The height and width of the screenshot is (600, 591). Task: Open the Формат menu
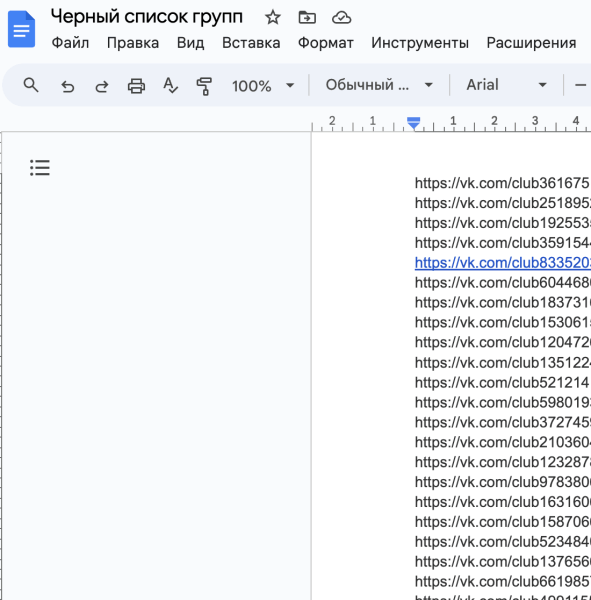point(326,43)
